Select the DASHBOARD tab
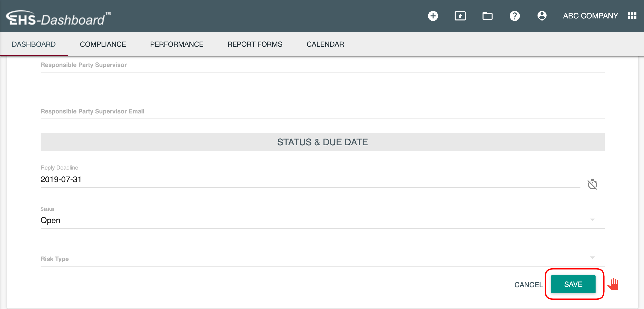The width and height of the screenshot is (644, 309). (x=34, y=44)
